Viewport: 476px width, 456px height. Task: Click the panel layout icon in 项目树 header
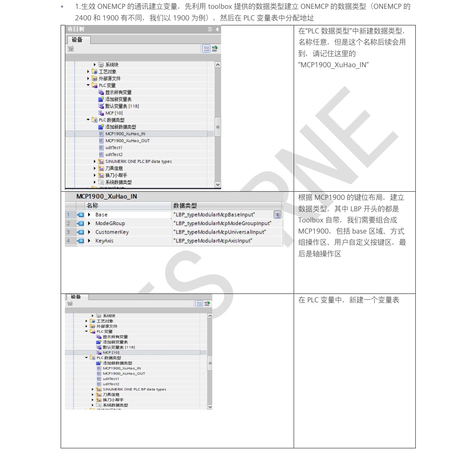[x=210, y=29]
